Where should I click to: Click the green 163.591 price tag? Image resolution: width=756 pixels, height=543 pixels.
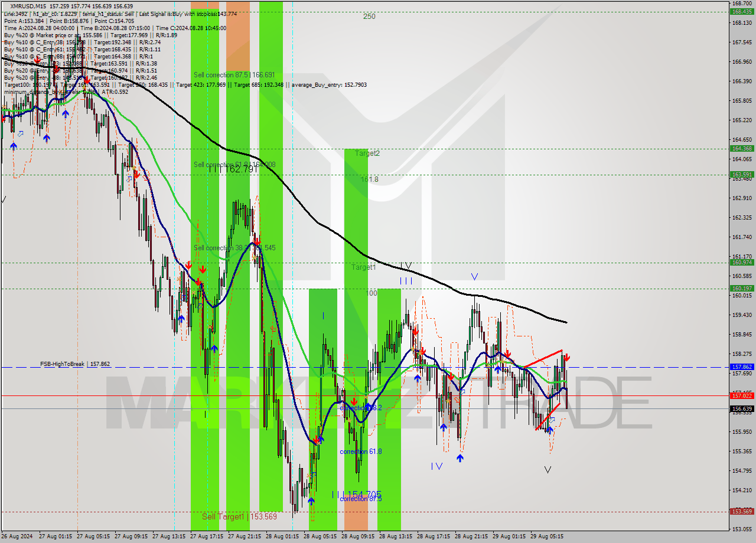pyautogui.click(x=742, y=174)
